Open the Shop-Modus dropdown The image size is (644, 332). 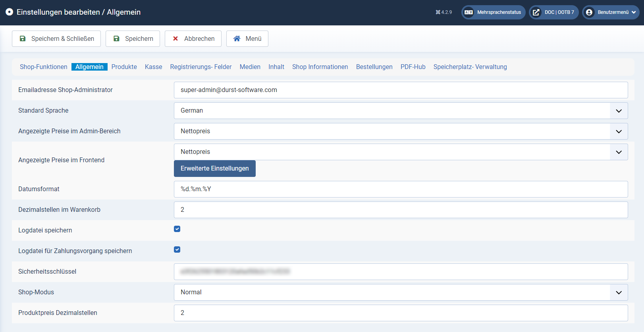pos(401,292)
